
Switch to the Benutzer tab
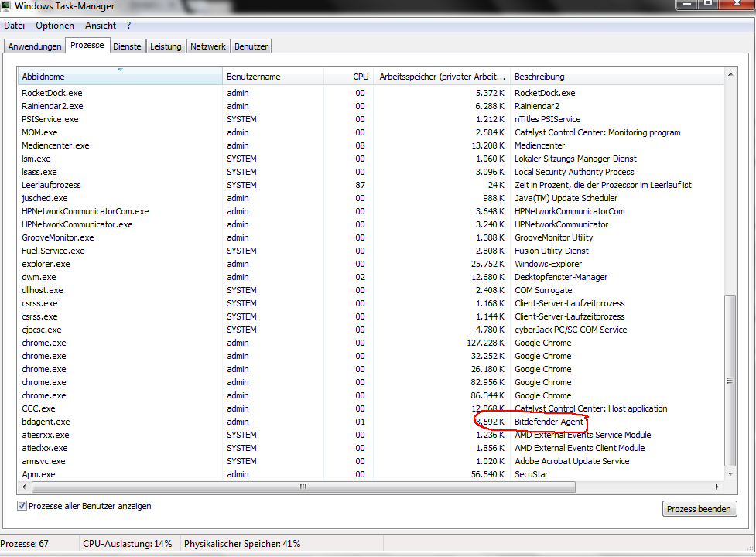coord(251,46)
